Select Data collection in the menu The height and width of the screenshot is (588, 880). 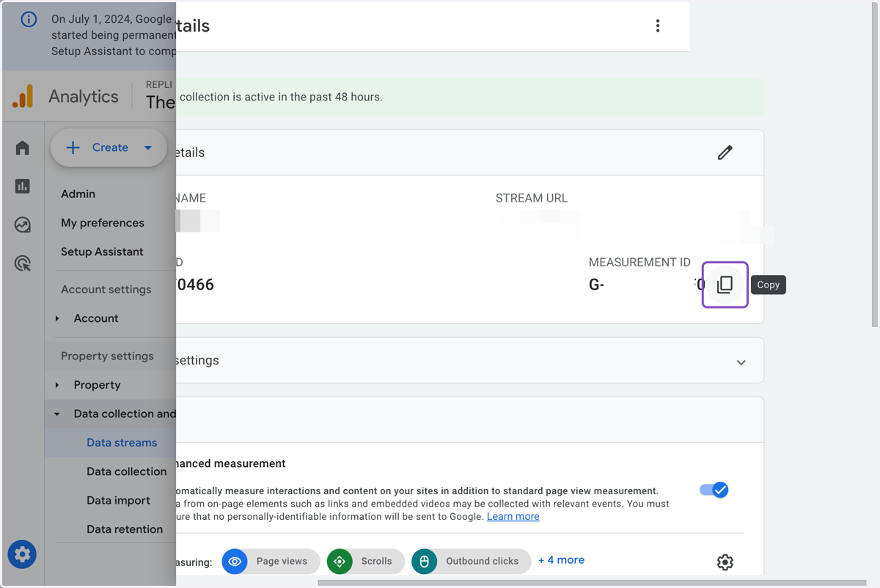click(127, 471)
